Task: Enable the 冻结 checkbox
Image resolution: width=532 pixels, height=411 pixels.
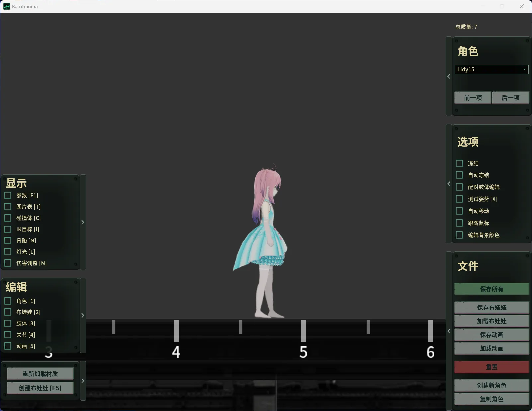Action: 459,163
